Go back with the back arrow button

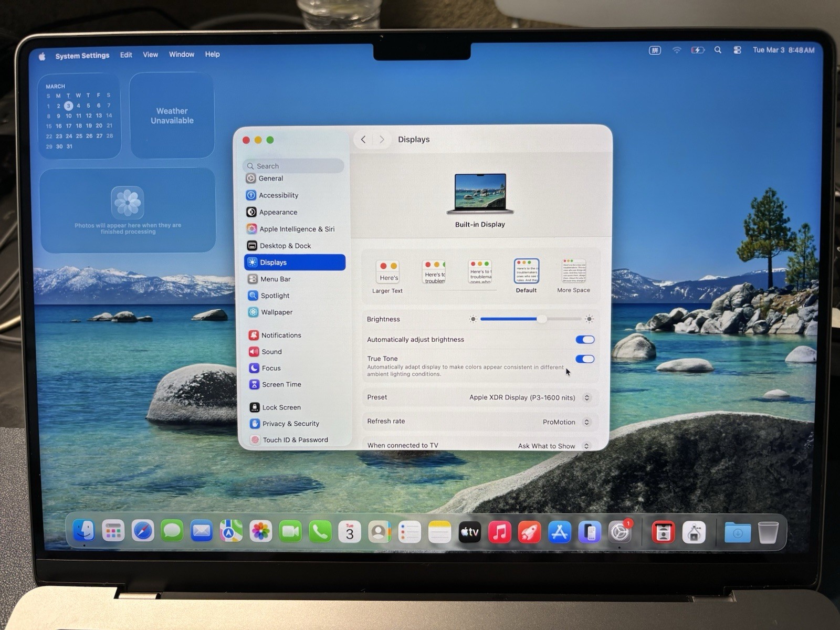point(363,140)
